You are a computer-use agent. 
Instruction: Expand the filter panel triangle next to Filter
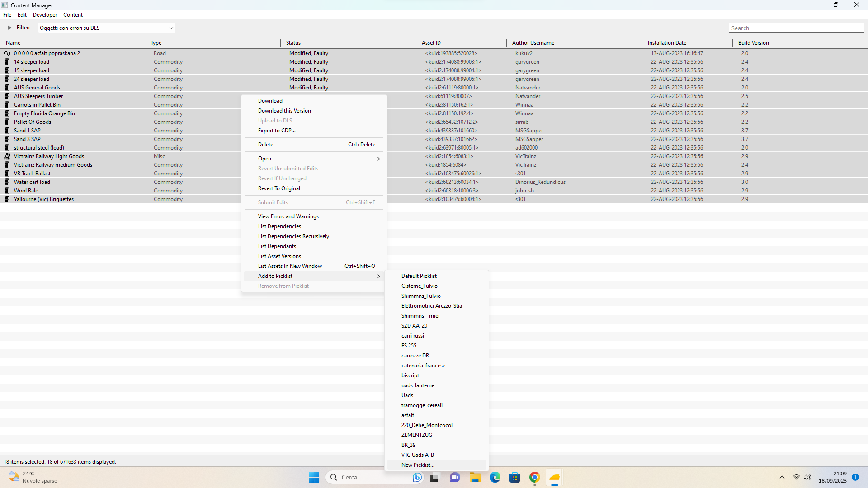coord(9,28)
